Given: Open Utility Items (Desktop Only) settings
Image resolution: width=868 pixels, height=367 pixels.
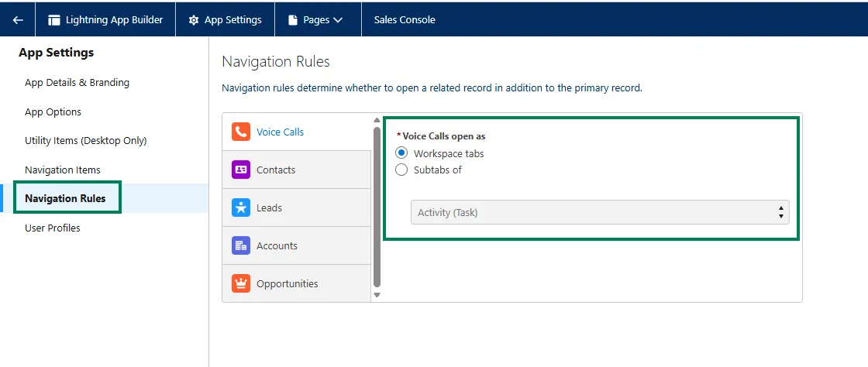Looking at the screenshot, I should click(x=86, y=140).
